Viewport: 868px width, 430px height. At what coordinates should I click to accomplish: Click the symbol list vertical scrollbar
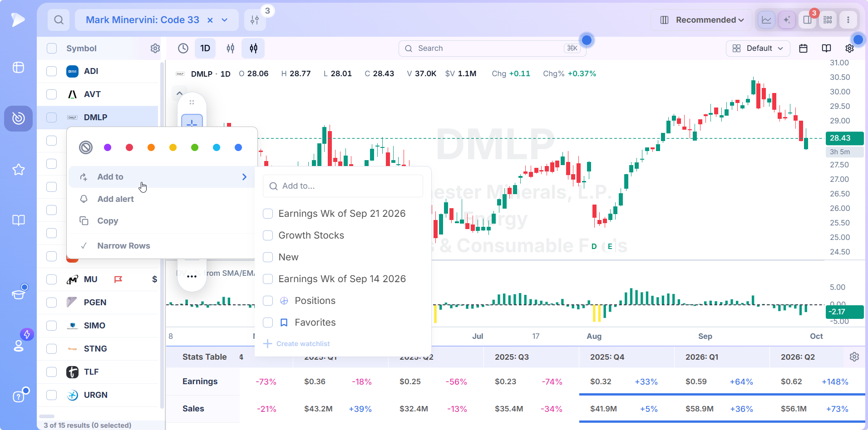pos(162,235)
